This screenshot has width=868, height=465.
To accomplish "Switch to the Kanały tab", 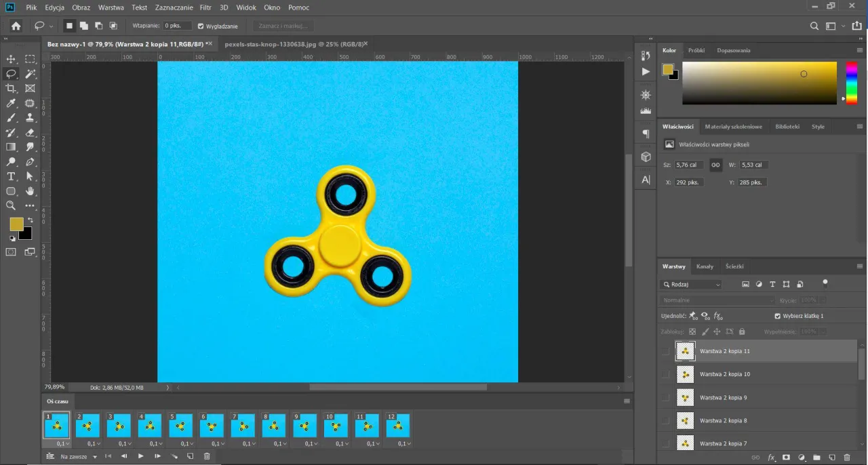I will tap(705, 266).
